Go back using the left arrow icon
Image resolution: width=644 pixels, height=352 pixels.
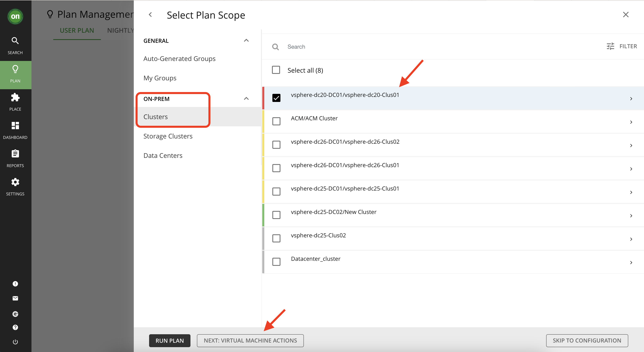[x=150, y=15]
